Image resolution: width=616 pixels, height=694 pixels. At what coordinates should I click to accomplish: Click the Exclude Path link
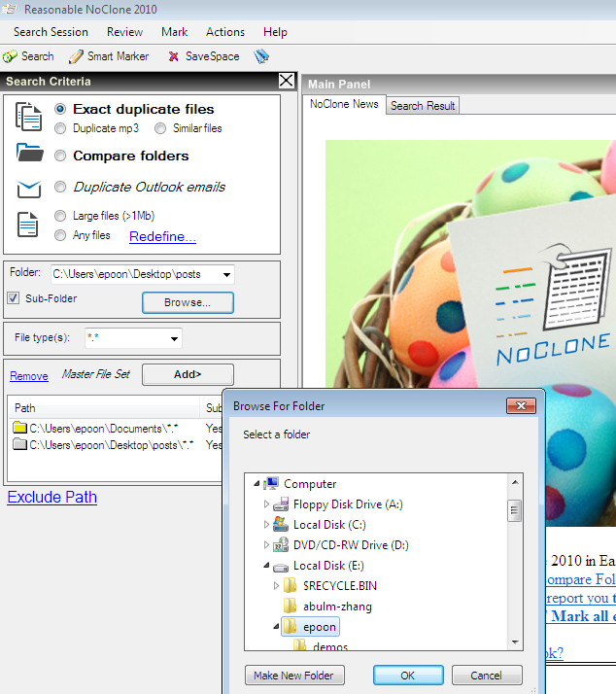pos(52,497)
